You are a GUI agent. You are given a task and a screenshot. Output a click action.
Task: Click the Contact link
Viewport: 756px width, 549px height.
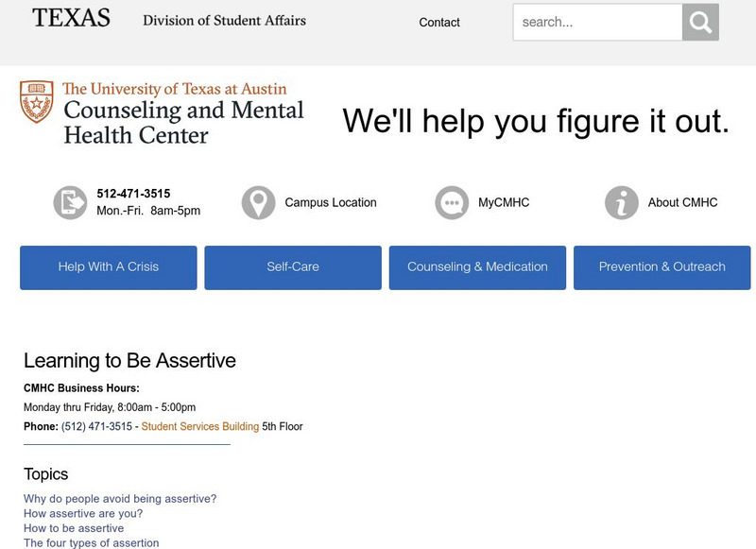pos(438,22)
